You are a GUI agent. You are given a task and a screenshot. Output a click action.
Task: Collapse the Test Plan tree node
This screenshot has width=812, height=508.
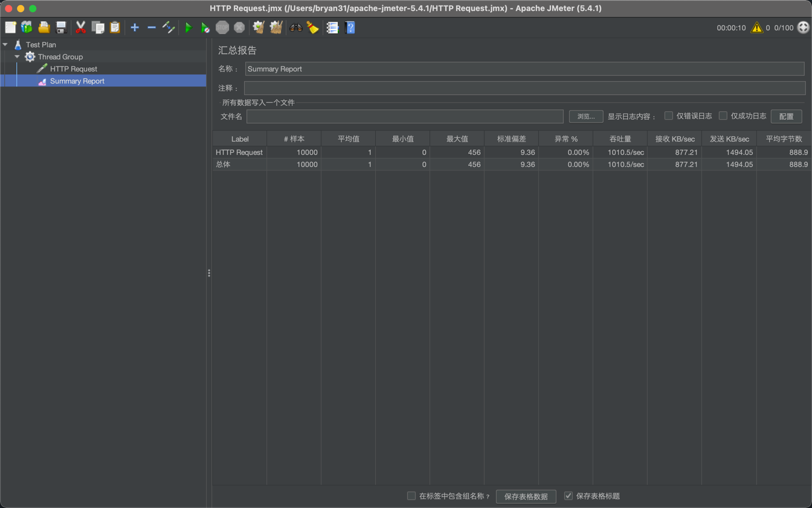click(x=5, y=44)
